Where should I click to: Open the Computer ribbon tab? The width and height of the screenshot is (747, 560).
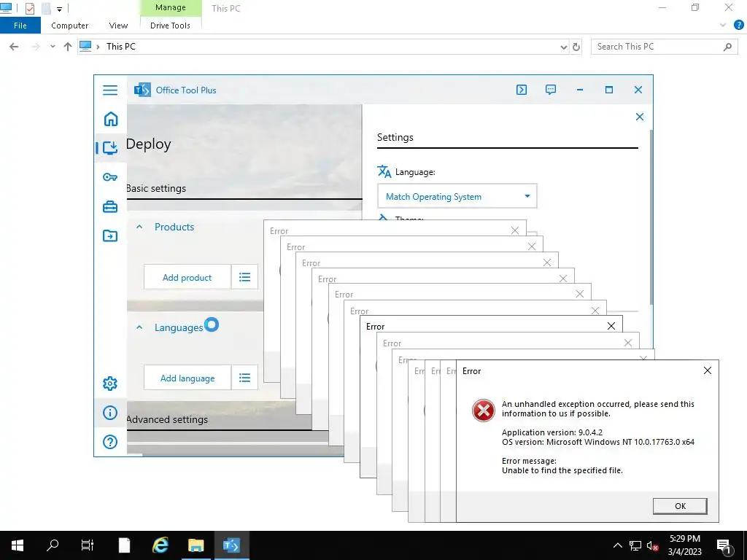click(69, 26)
